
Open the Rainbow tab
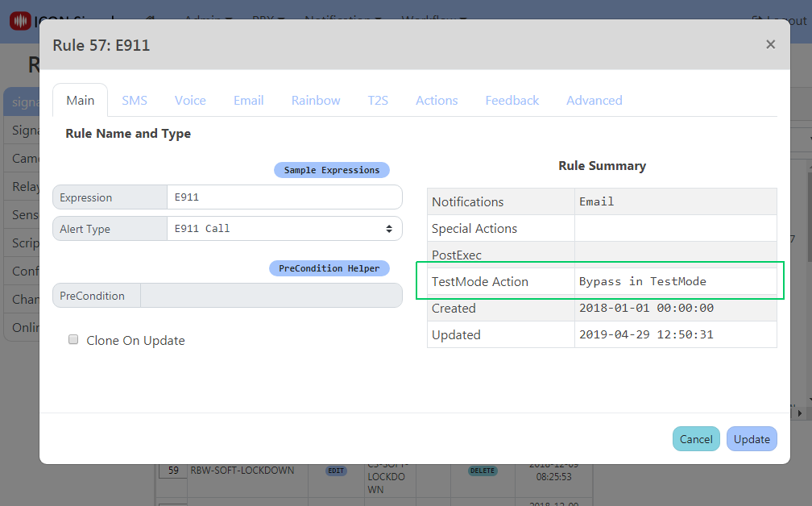click(x=316, y=100)
